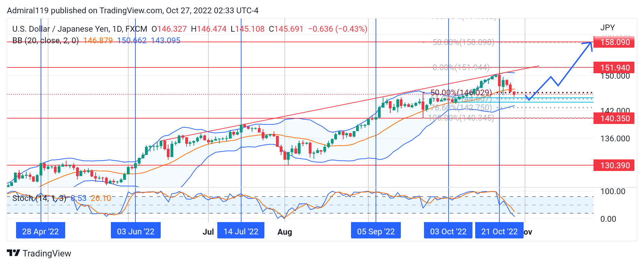Viewport: 644px width, 265px height.
Task: Click the 0.00 stochastic axis value
Action: 608,219
